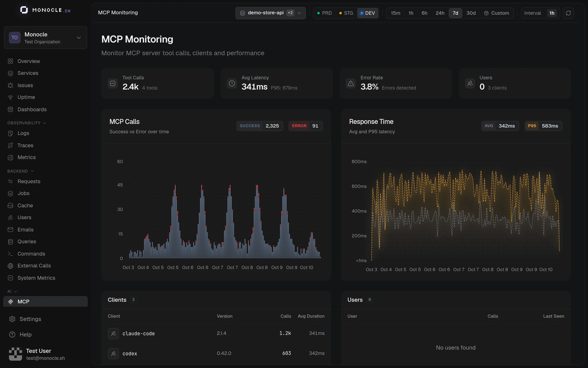
Task: Expand the Monocle organization switcher
Action: tap(46, 37)
